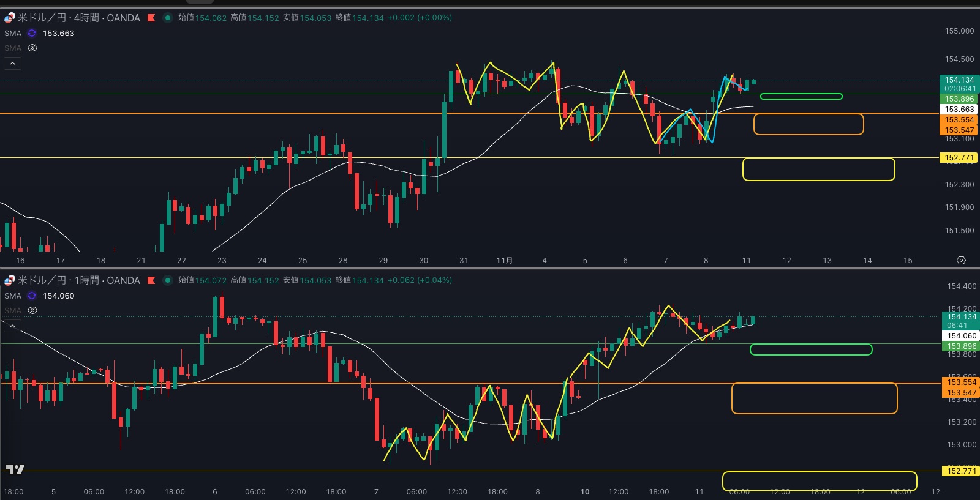Click the 11月 date marker on time axis
This screenshot has height=500, width=980.
click(504, 261)
